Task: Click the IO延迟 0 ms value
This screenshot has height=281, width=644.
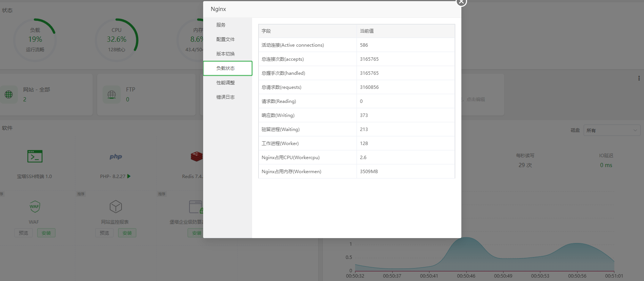Action: click(606, 165)
